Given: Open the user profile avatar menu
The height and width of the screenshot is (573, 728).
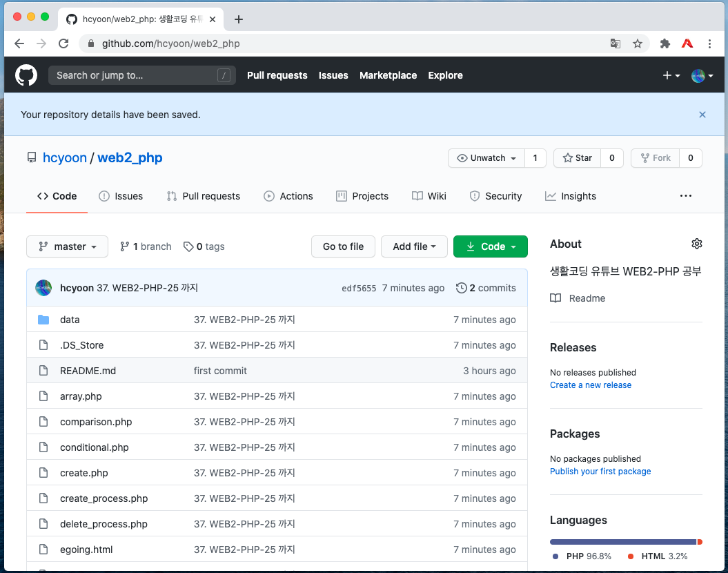Looking at the screenshot, I should tap(702, 75).
